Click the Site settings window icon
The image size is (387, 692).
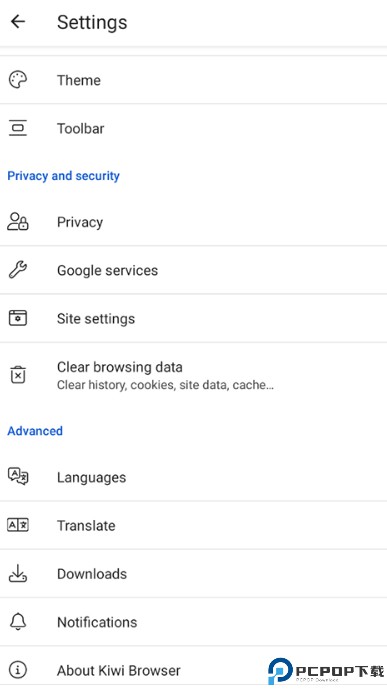18,318
